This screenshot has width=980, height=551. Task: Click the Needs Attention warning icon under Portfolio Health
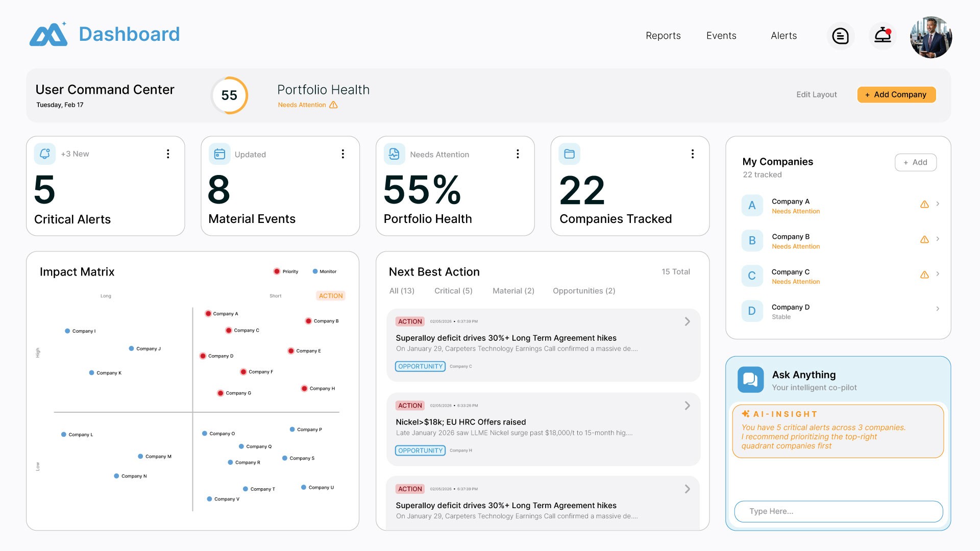tap(334, 105)
